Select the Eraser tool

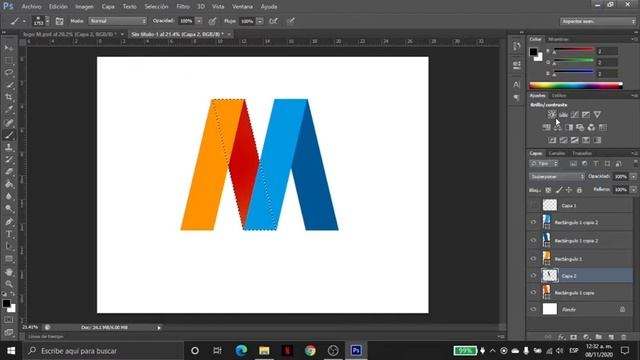9,172
